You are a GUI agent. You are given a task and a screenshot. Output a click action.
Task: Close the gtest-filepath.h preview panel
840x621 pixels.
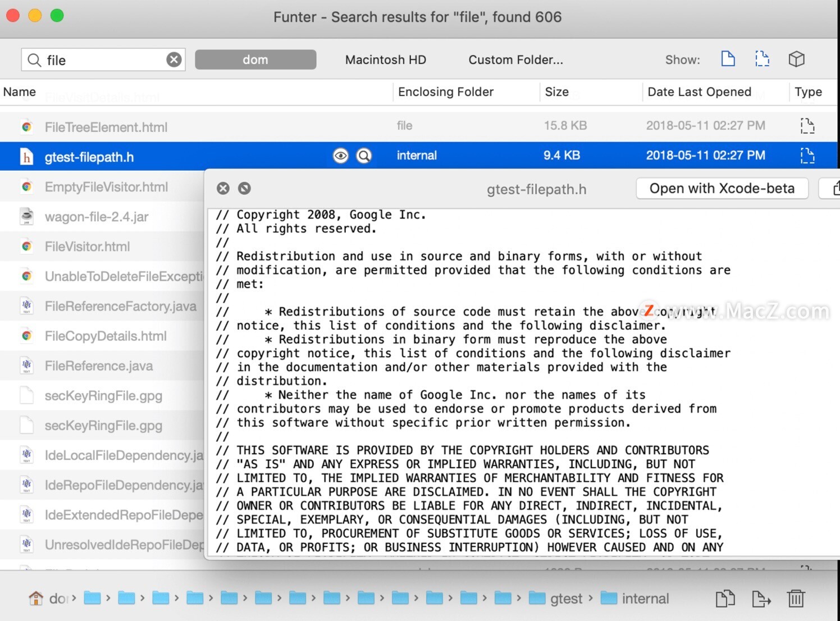coord(223,189)
